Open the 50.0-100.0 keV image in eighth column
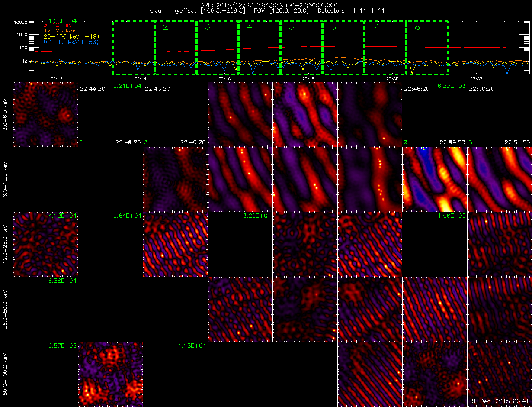 point(500,374)
